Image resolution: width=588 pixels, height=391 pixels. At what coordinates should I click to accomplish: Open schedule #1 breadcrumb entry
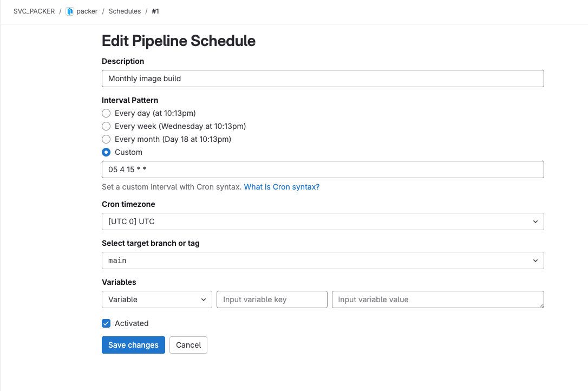tap(155, 11)
